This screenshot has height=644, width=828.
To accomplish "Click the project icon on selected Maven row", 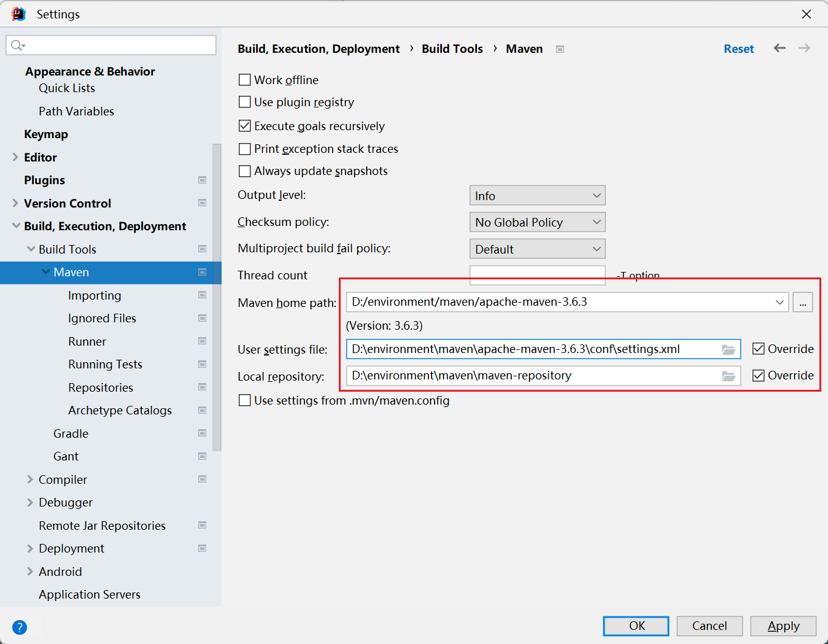I will click(202, 272).
